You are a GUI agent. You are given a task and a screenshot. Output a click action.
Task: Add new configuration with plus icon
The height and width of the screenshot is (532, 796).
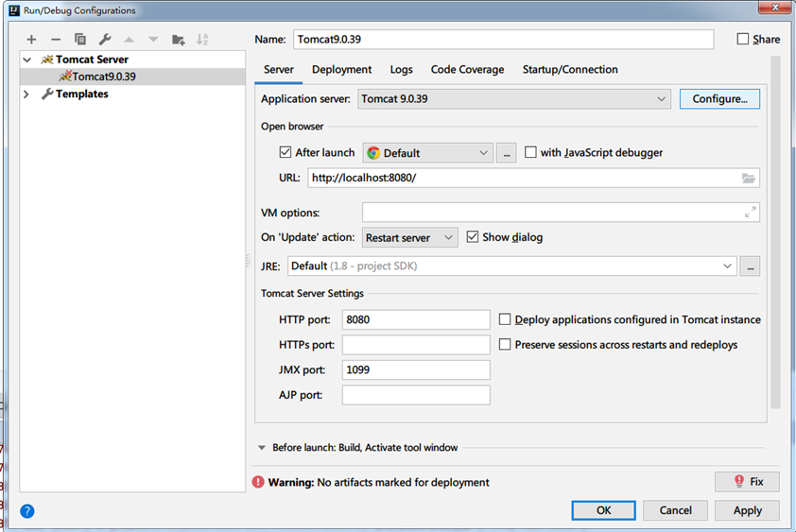(31, 39)
